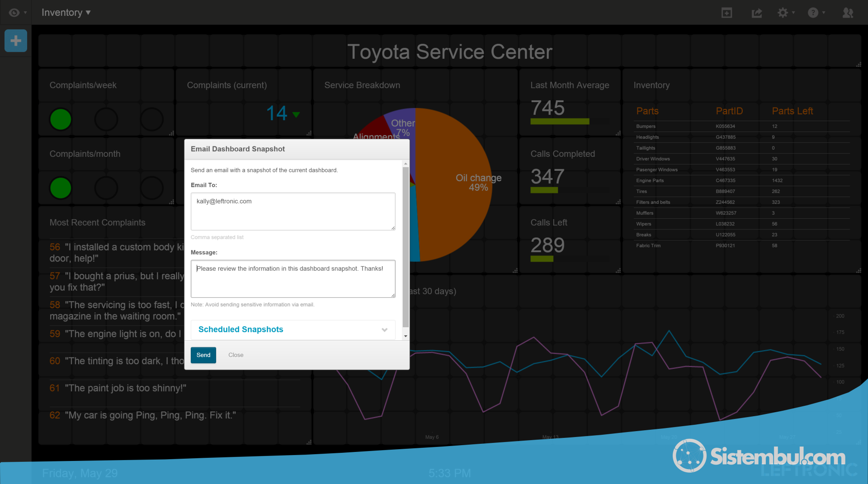Click the Service Breakdown widget title
The width and height of the screenshot is (868, 484).
[x=362, y=85]
